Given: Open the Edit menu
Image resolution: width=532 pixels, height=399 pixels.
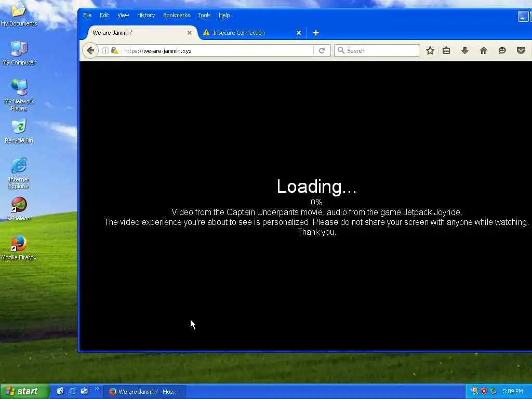Looking at the screenshot, I should [104, 15].
